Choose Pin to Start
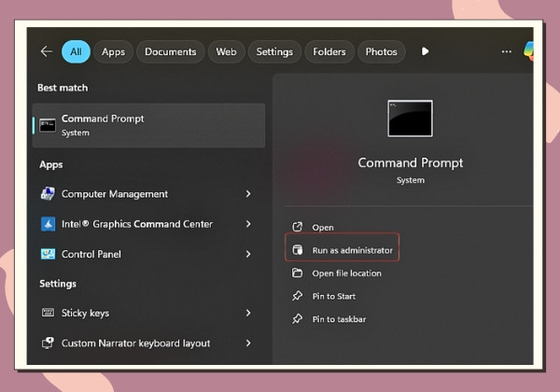The height and width of the screenshot is (392, 560). coord(334,296)
